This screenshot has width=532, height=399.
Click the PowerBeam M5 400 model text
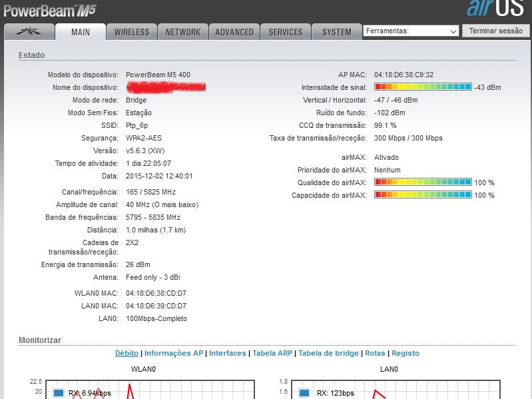(158, 75)
